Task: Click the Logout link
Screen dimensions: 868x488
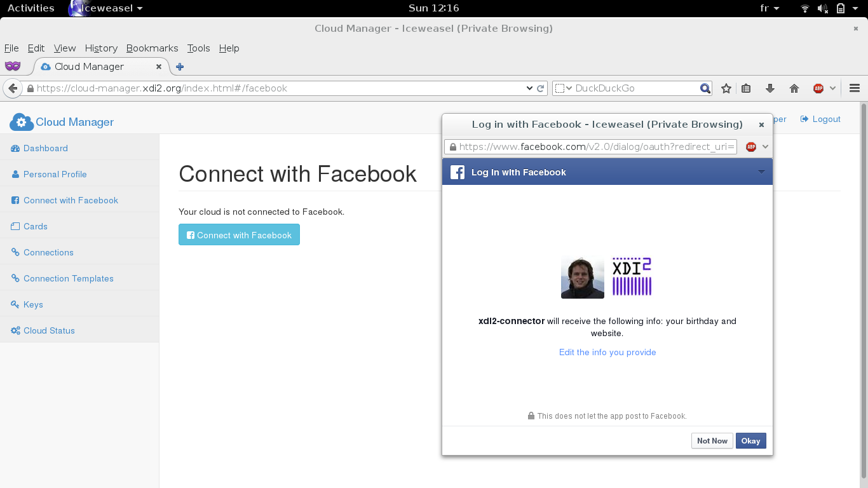Action: tap(820, 119)
